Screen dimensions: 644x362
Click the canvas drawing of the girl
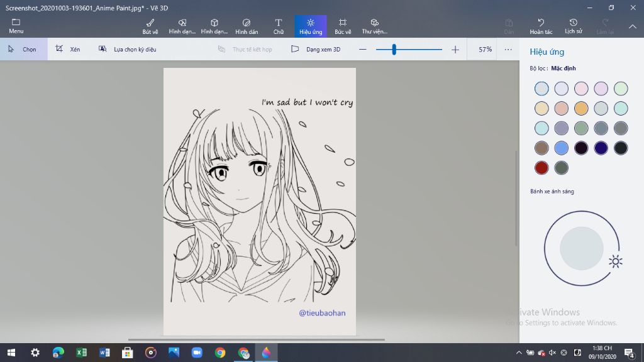pos(260,202)
